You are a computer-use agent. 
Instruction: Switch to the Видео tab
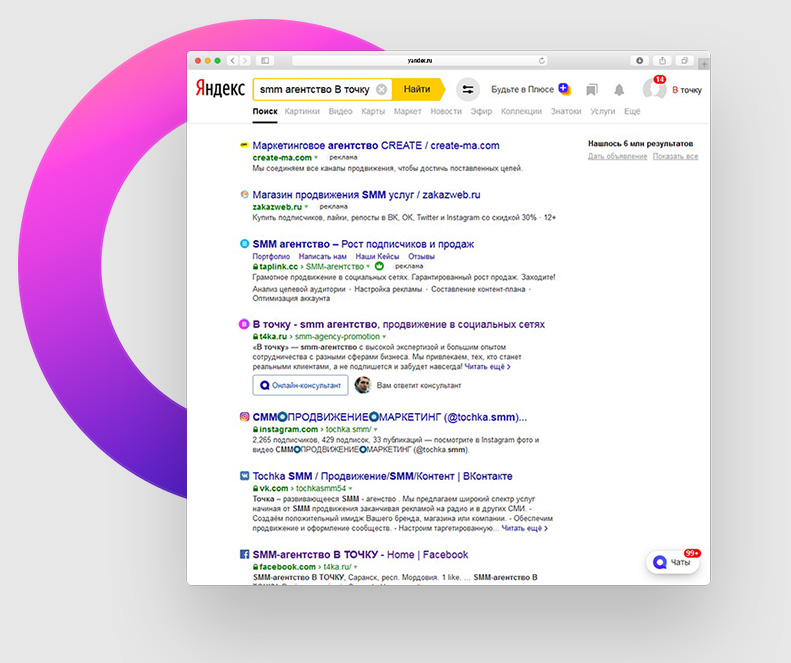point(341,112)
